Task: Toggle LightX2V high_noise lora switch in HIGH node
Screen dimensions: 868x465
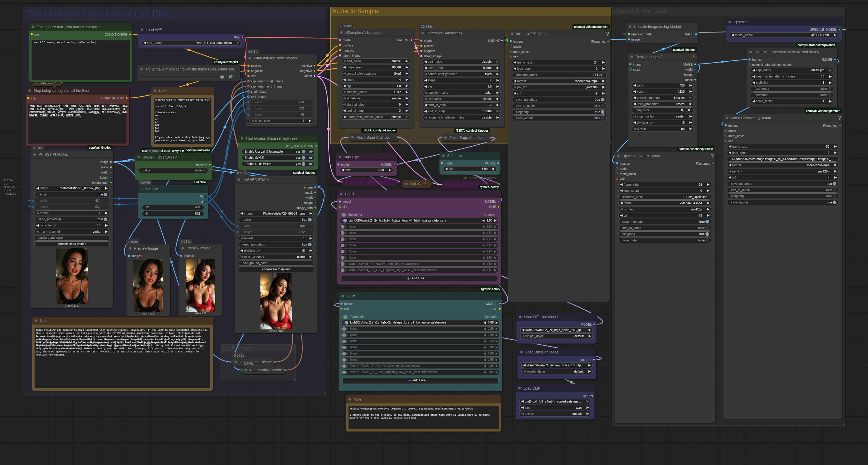Action: point(345,221)
